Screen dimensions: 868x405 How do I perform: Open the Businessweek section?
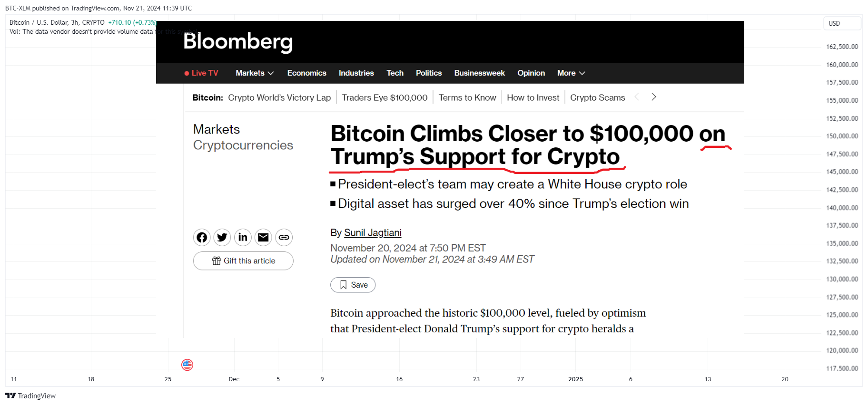(x=479, y=73)
